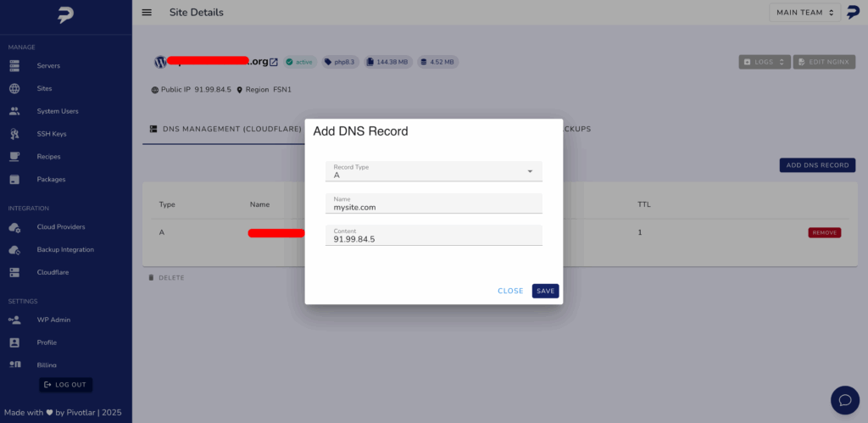This screenshot has height=423, width=868.
Task: Click the WP Admin icon
Action: [x=14, y=320]
